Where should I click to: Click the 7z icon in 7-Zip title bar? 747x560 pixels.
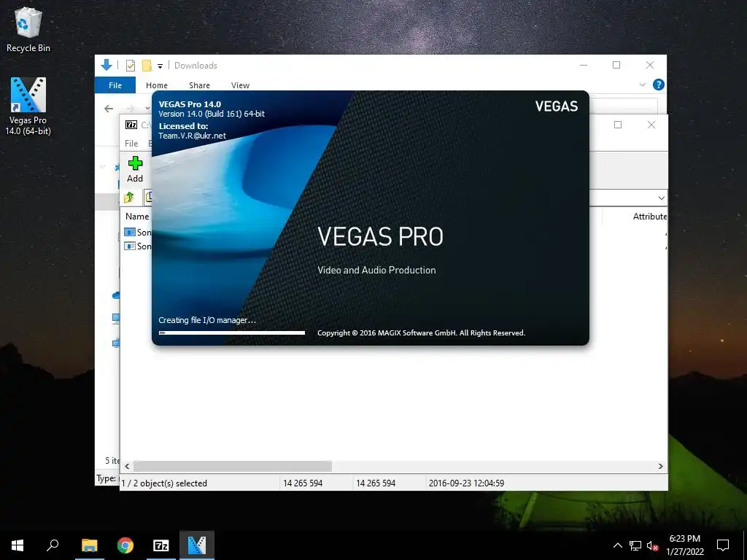131,125
